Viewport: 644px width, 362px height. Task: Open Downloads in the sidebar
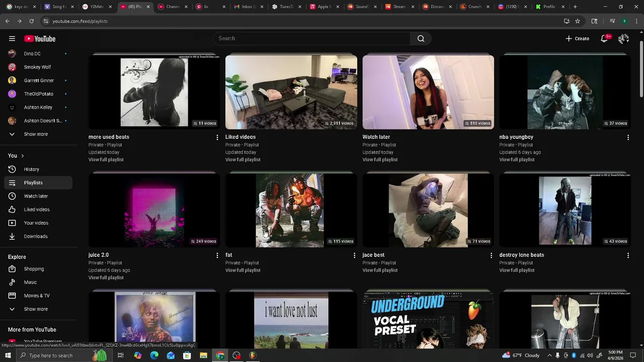[x=38, y=236]
